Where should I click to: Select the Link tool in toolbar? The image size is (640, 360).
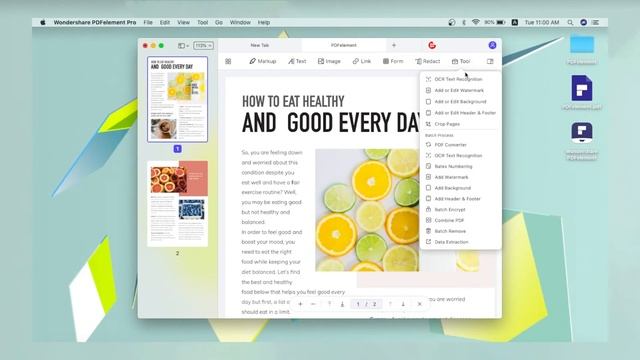point(362,61)
